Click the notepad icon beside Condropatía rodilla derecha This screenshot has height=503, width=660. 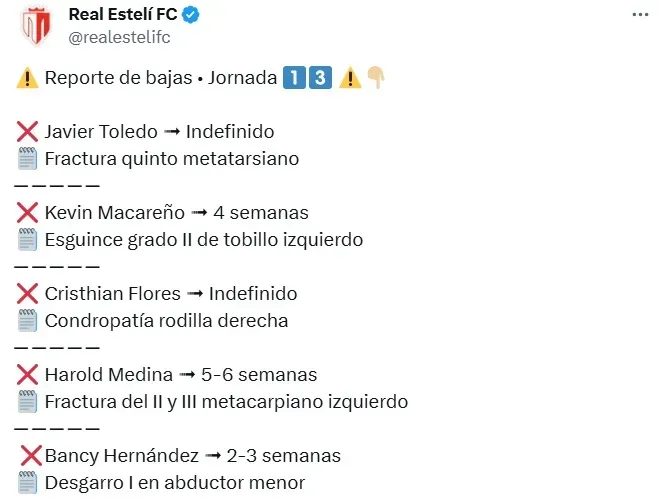pyautogui.click(x=28, y=321)
